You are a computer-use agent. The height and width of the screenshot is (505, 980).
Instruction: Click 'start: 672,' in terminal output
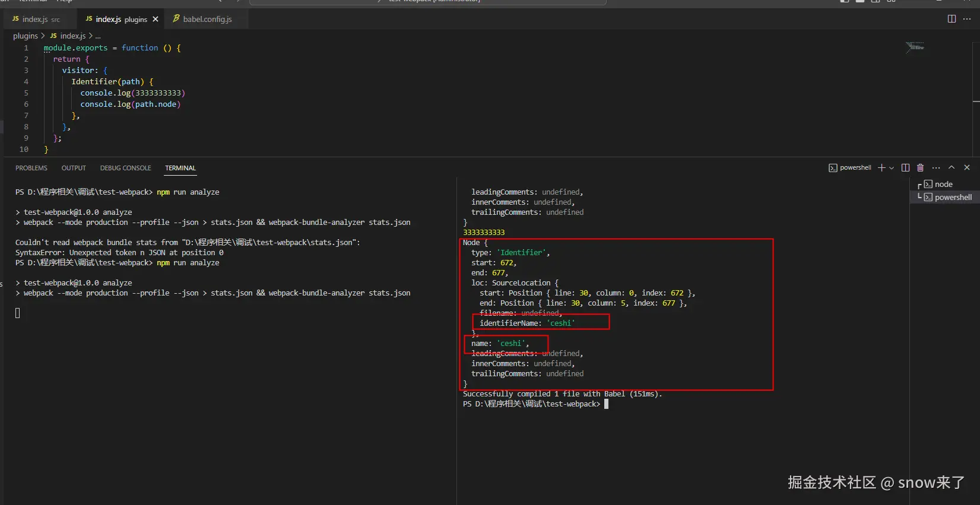(494, 262)
